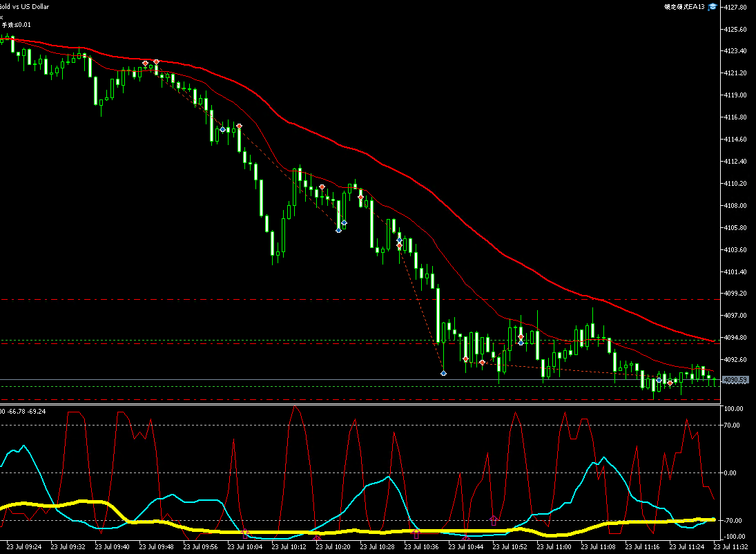Click the '23 Jul 11:24' time label
This screenshot has width=756, height=554.
click(x=686, y=547)
